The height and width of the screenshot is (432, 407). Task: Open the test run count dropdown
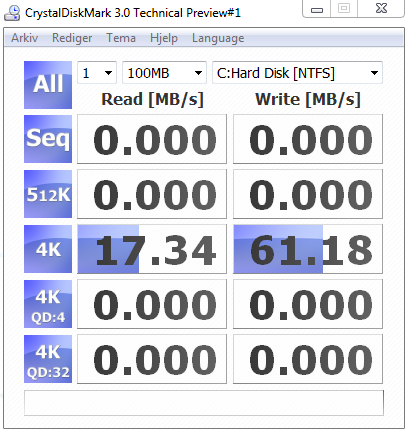pyautogui.click(x=97, y=72)
